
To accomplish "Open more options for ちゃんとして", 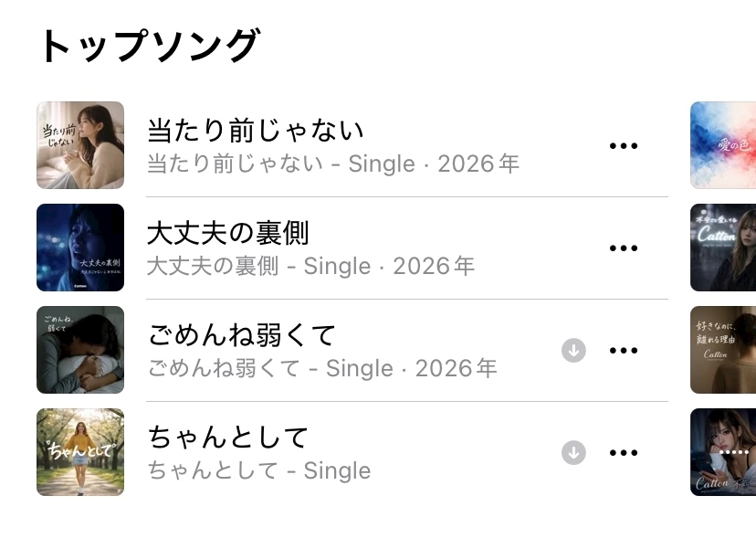I will 623,453.
